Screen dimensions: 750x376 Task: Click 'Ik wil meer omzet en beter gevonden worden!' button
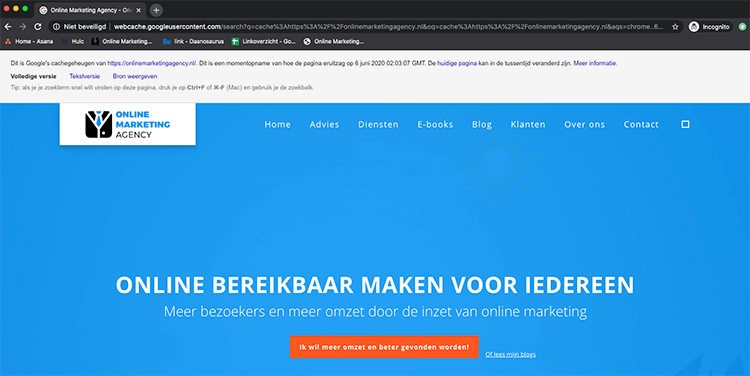pos(384,347)
